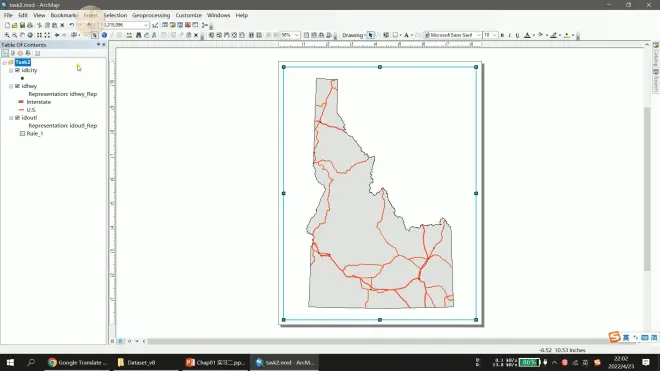Activate the Pan hand tool
The image size is (660, 371).
tap(22, 35)
